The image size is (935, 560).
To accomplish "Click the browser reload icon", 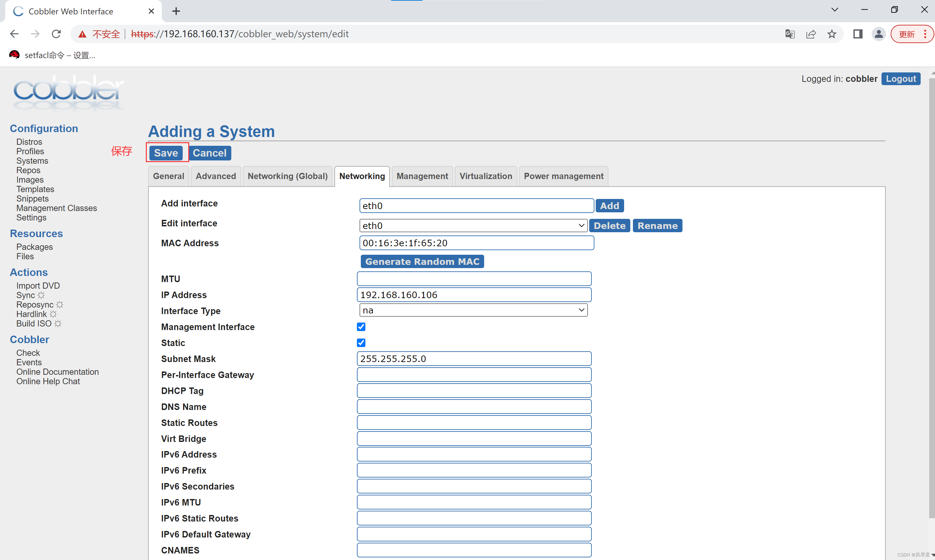I will [56, 34].
